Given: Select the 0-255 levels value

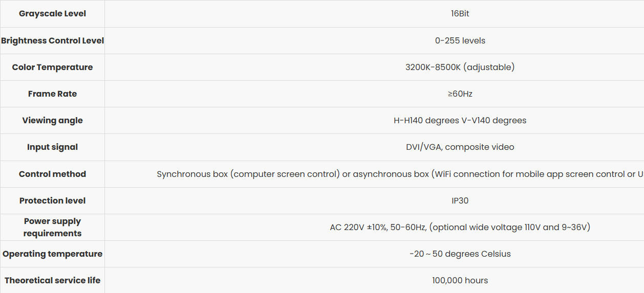Looking at the screenshot, I should tap(460, 40).
